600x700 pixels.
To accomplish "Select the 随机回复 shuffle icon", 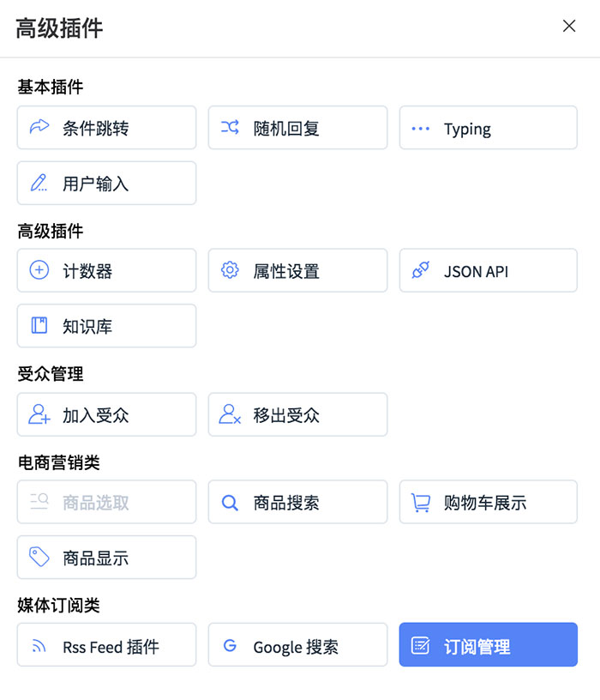I will 231,127.
